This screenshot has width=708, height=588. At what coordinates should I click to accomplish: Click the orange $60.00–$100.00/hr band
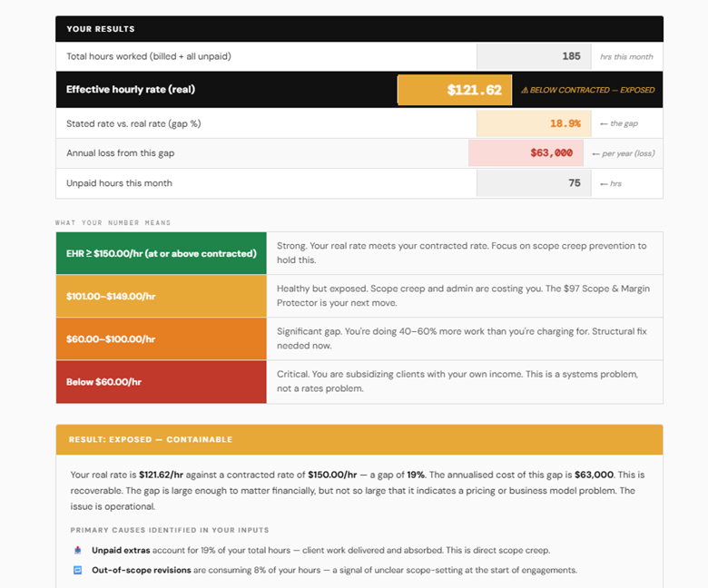click(x=161, y=338)
